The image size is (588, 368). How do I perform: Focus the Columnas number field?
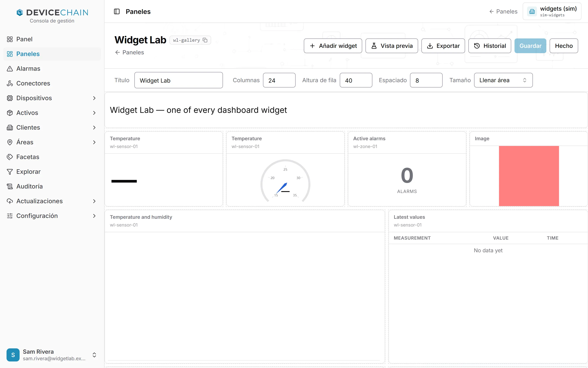pos(279,80)
